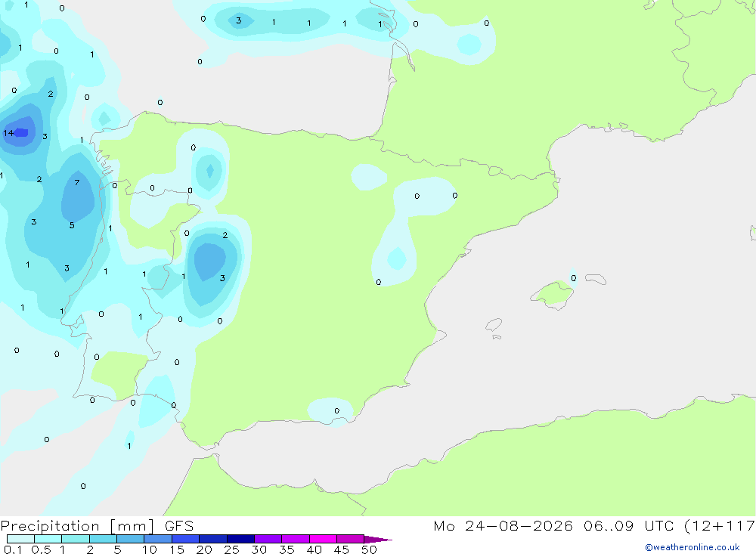The width and height of the screenshot is (756, 554).
Task: Pick the legend swatch between 30 and 35
Action: [268, 539]
